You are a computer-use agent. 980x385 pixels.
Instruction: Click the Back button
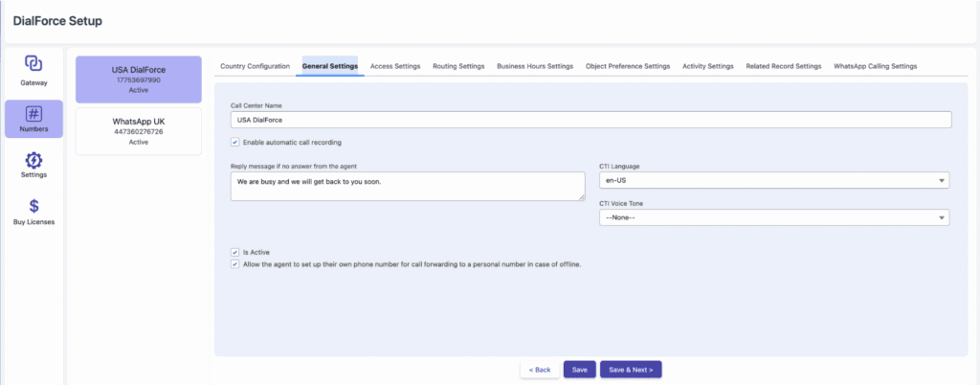click(x=539, y=370)
